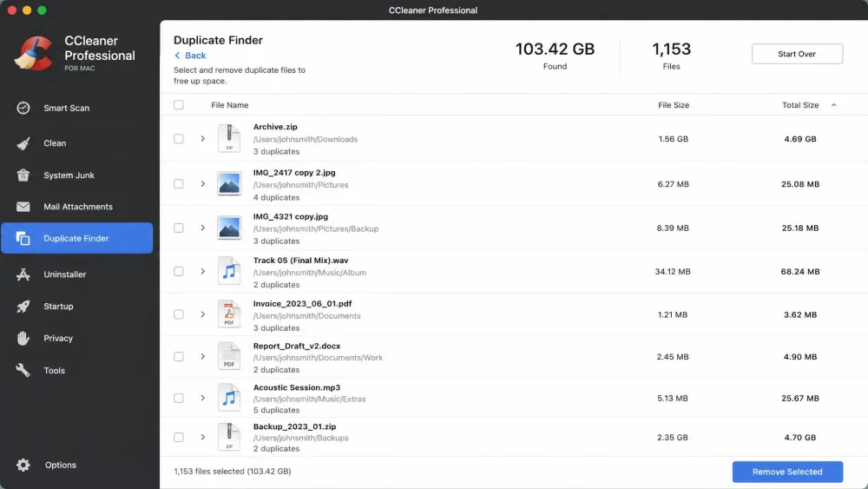Expand the Acoustic Session.mp3 duplicates group
868x489 pixels.
click(x=202, y=398)
